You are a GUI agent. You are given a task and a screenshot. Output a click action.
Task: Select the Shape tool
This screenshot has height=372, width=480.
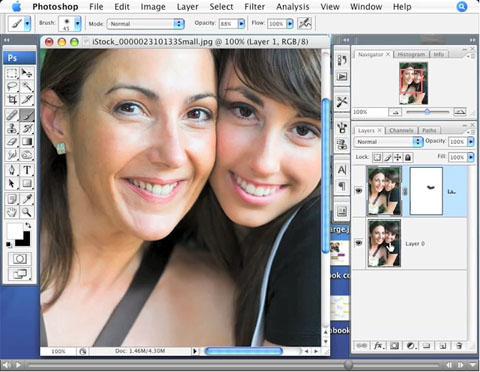coord(27,183)
